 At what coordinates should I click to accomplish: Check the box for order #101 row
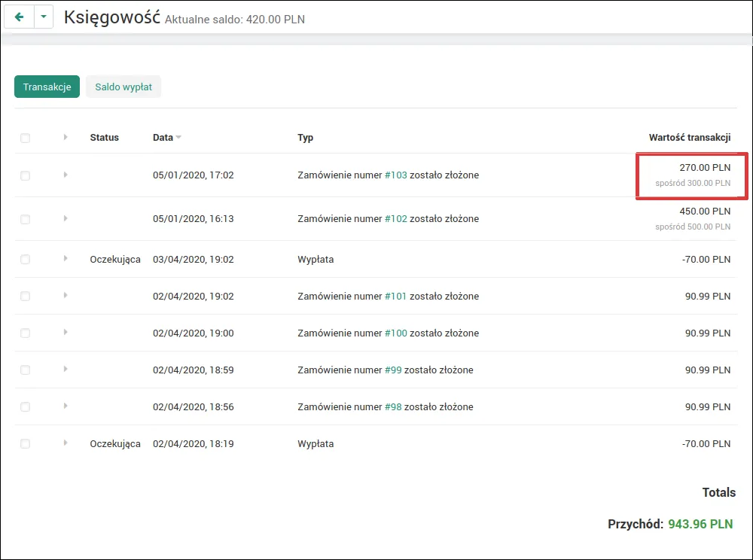pyautogui.click(x=25, y=296)
